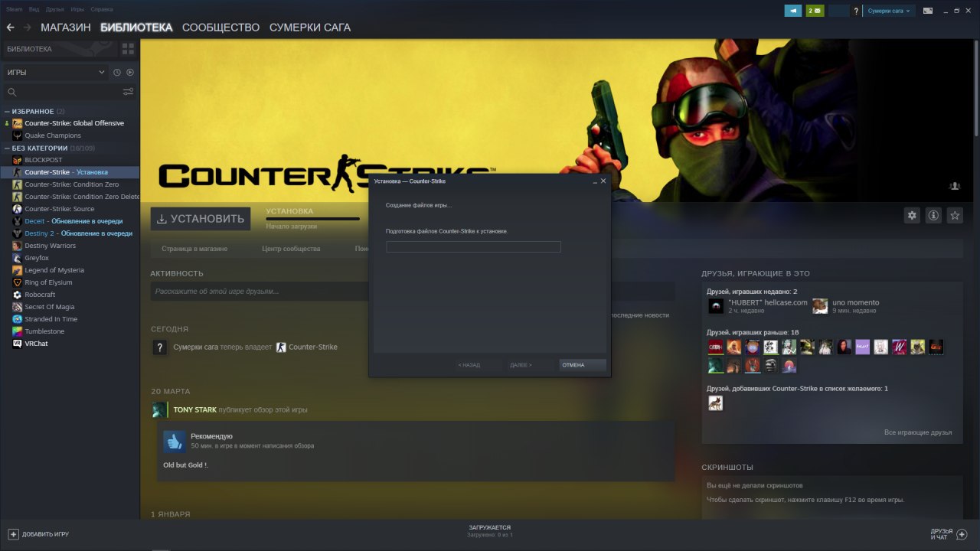Switch library to grid view icon
The height and width of the screenshot is (551, 980).
[x=128, y=49]
